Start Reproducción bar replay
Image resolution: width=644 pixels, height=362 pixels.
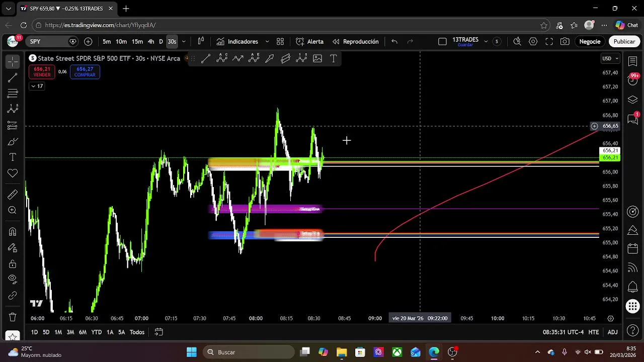[355, 41]
